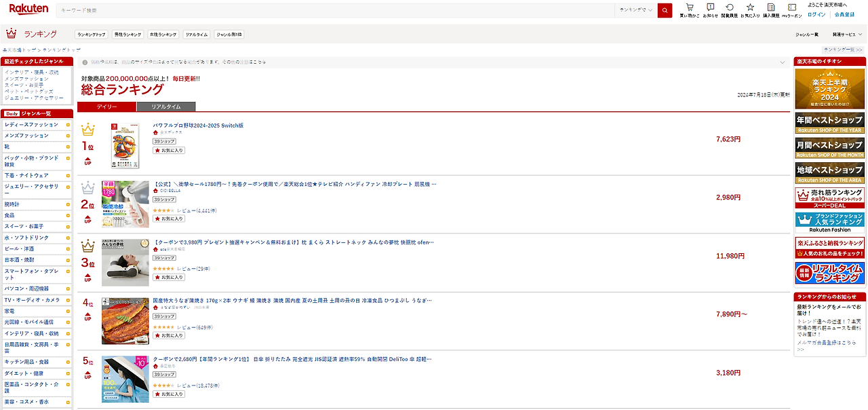
Task: Open the 楽天上半期ランキング2024 banner
Action: pos(830,88)
